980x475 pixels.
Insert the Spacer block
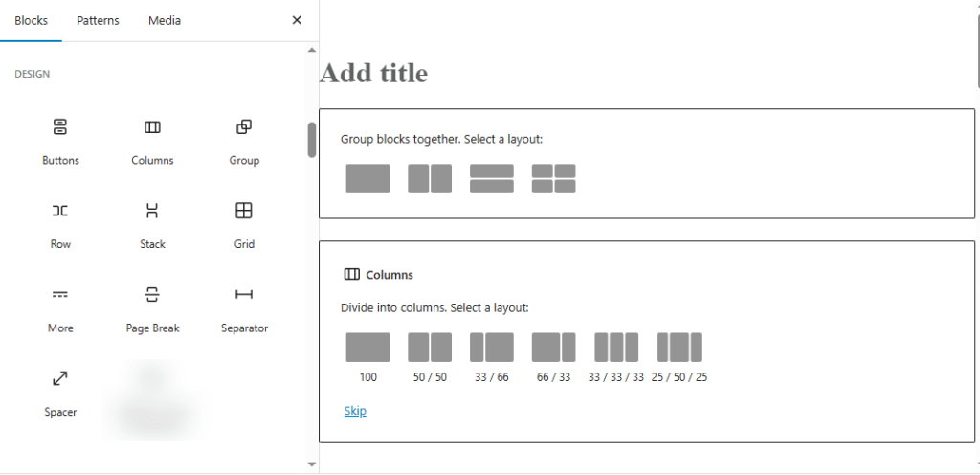click(x=60, y=391)
